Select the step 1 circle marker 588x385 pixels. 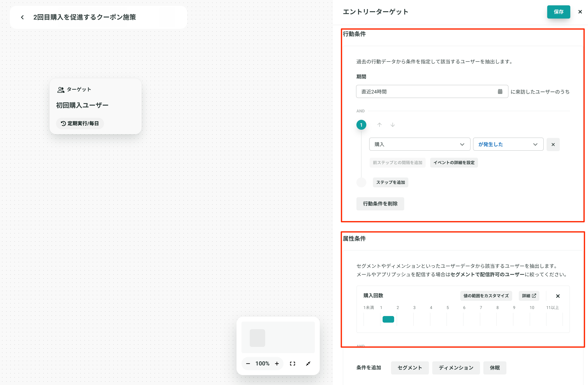pyautogui.click(x=361, y=125)
